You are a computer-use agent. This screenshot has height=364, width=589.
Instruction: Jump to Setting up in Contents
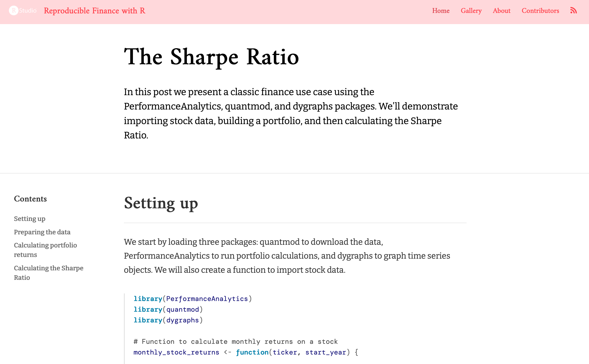(30, 219)
